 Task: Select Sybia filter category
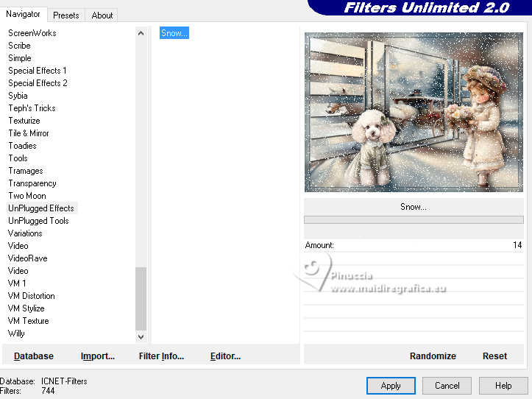point(18,96)
